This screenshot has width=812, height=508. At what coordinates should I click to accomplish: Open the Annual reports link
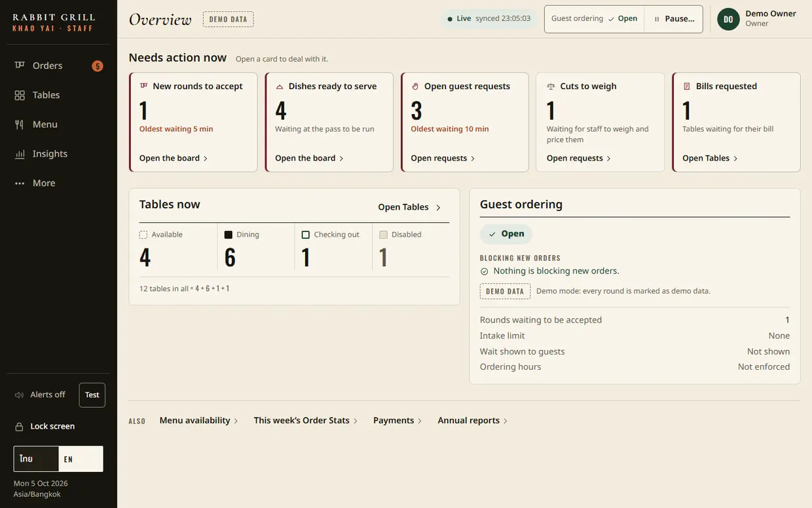point(473,421)
